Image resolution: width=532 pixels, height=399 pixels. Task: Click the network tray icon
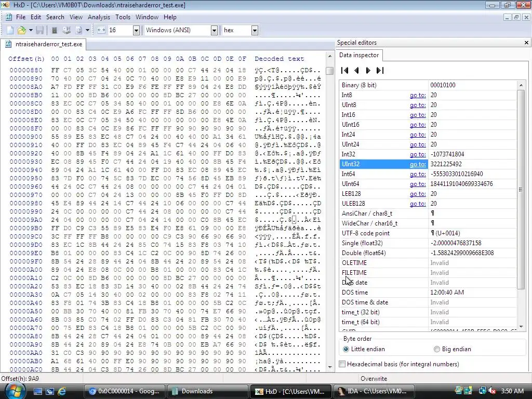pos(482,391)
